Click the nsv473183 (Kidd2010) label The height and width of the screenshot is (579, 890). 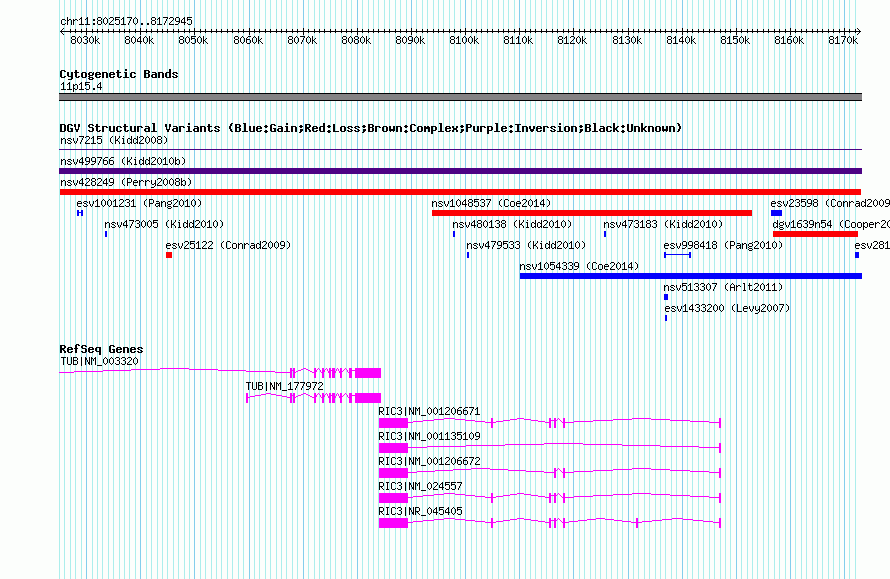pyautogui.click(x=663, y=224)
